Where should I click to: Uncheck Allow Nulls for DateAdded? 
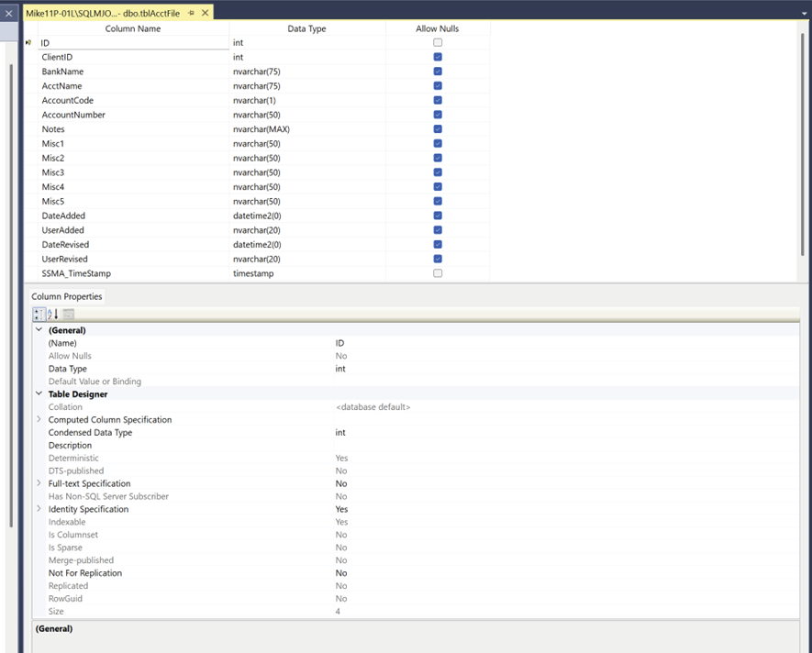pos(438,216)
